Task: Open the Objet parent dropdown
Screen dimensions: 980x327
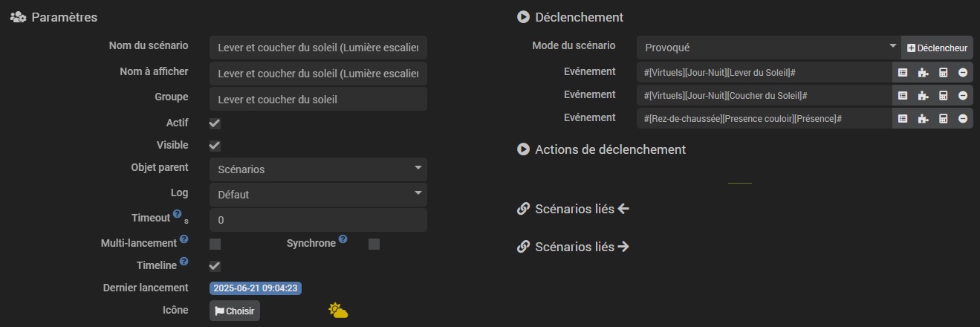Action: (x=318, y=169)
